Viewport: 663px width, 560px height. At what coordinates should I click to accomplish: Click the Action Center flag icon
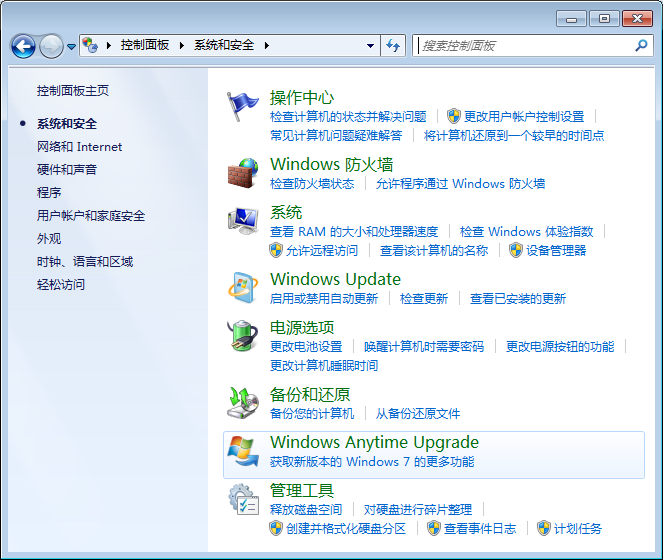coord(242,107)
